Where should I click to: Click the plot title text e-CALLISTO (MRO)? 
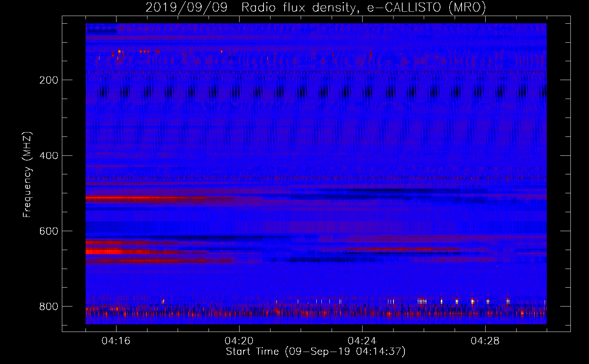pyautogui.click(x=426, y=7)
